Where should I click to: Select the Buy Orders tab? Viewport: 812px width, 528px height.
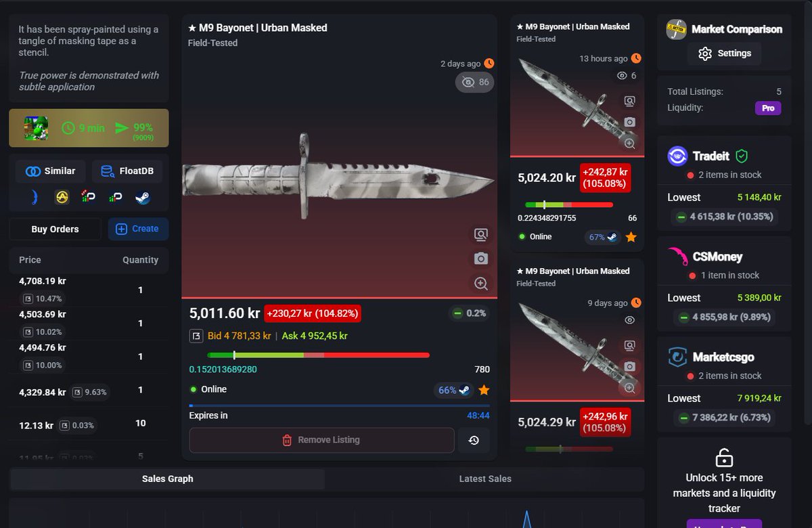pos(55,229)
